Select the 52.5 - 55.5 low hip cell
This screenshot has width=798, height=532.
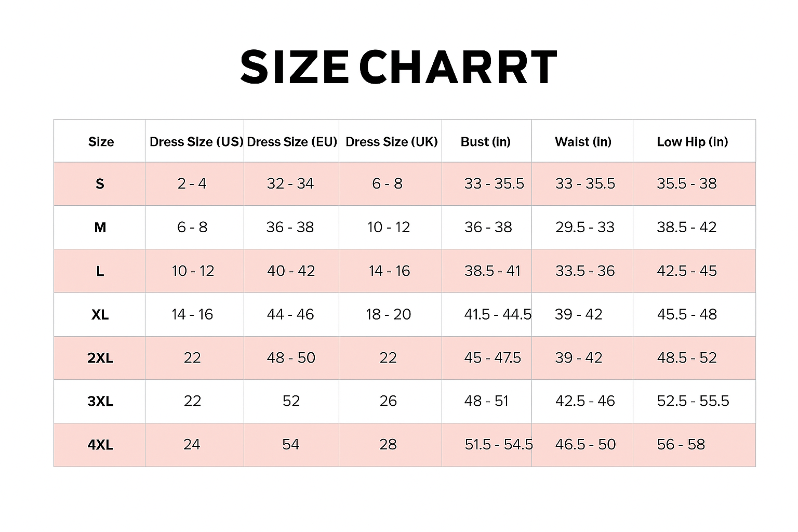pos(693,401)
